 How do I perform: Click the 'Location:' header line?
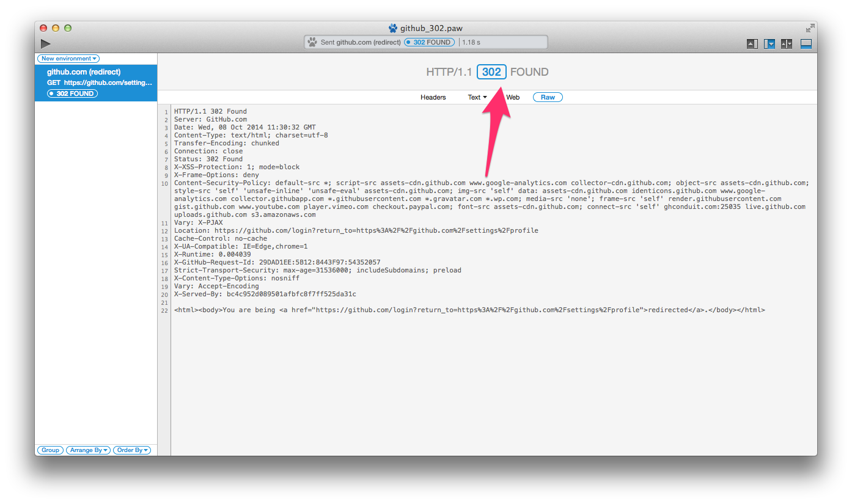click(356, 231)
